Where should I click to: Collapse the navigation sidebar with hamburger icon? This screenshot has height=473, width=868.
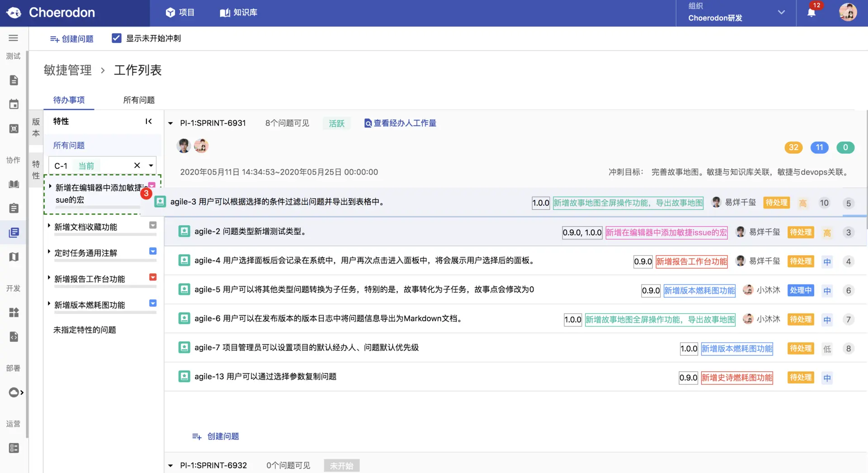pos(13,38)
